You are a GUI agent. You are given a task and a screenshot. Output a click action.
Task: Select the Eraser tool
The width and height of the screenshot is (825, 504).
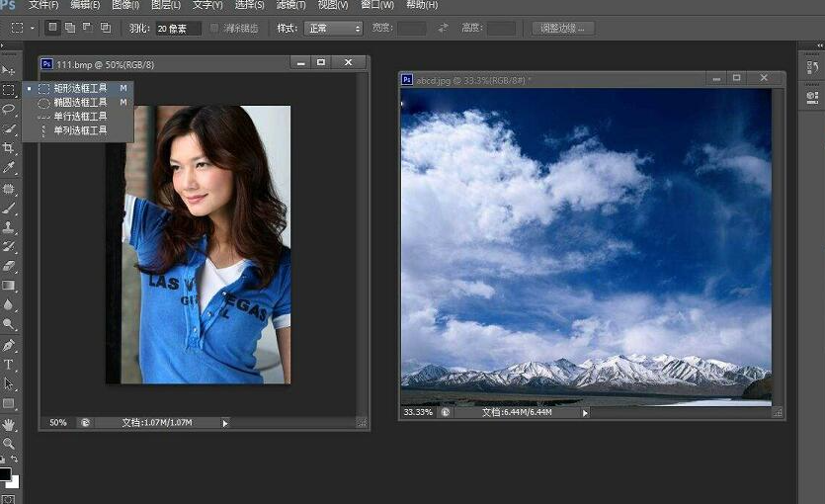tap(9, 266)
